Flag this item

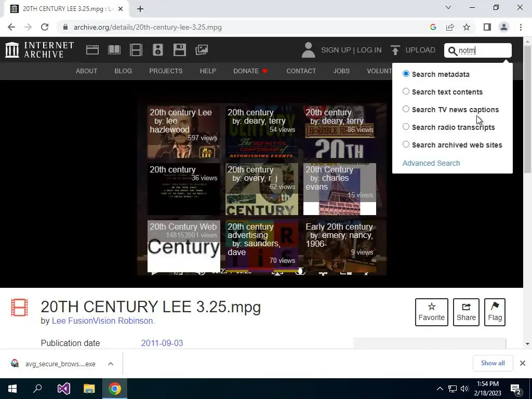click(495, 312)
